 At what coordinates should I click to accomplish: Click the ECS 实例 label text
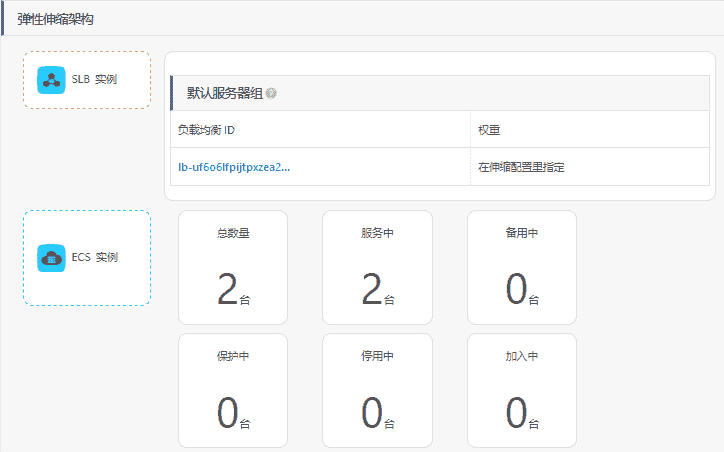click(x=95, y=257)
